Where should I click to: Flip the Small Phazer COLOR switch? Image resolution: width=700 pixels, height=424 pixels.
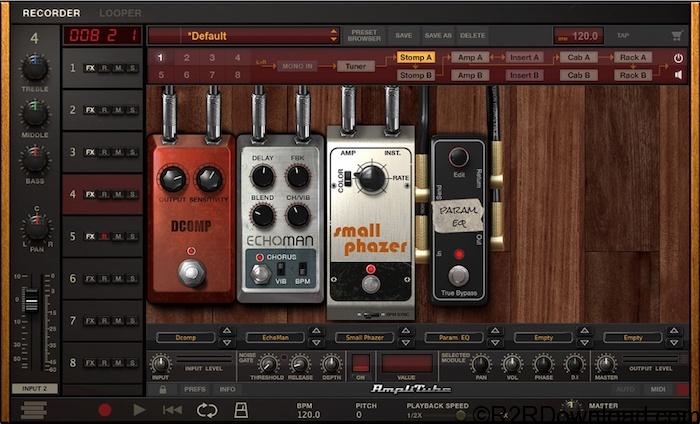[x=349, y=181]
